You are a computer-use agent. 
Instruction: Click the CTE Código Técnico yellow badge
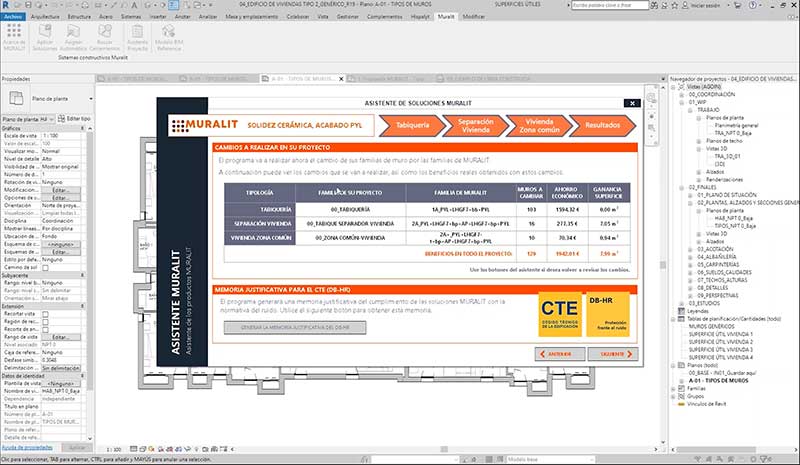[x=560, y=314]
